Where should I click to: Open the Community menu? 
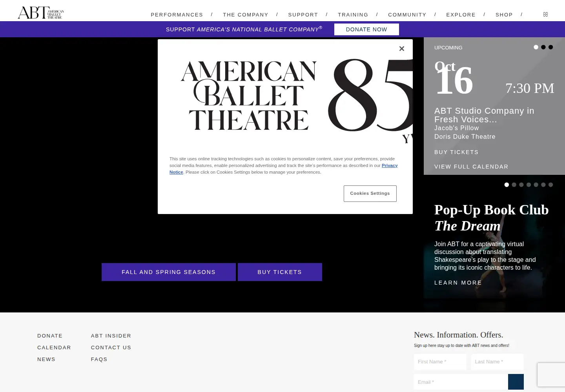(407, 15)
